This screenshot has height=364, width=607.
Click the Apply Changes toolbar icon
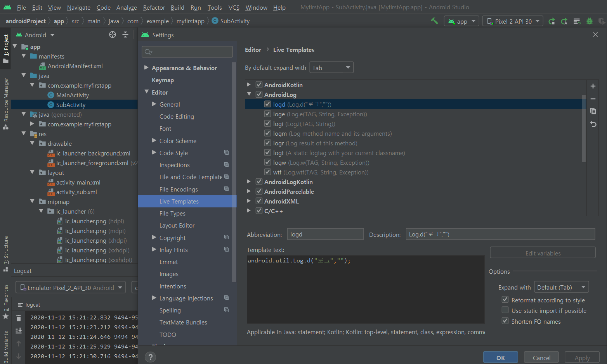pyautogui.click(x=564, y=21)
